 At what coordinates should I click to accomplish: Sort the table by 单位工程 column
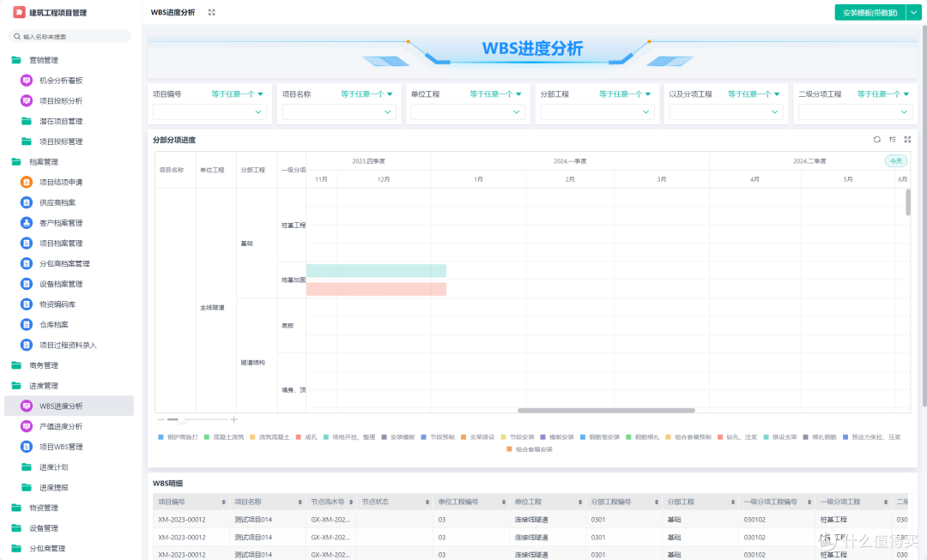point(580,502)
